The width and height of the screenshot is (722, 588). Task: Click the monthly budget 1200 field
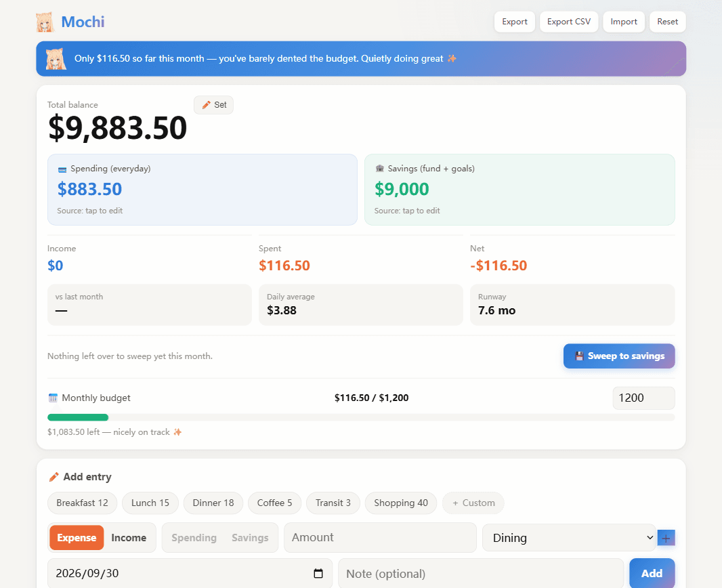(643, 398)
